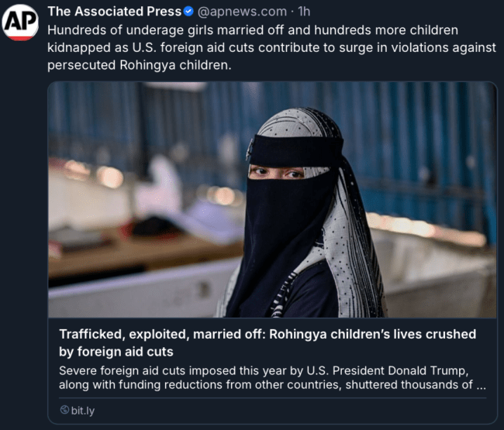
Task: Click the globe icon beside bit.ly
Action: 64,410
